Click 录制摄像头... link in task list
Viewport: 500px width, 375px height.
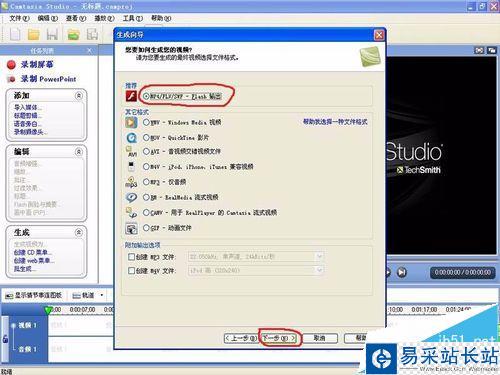click(x=31, y=132)
